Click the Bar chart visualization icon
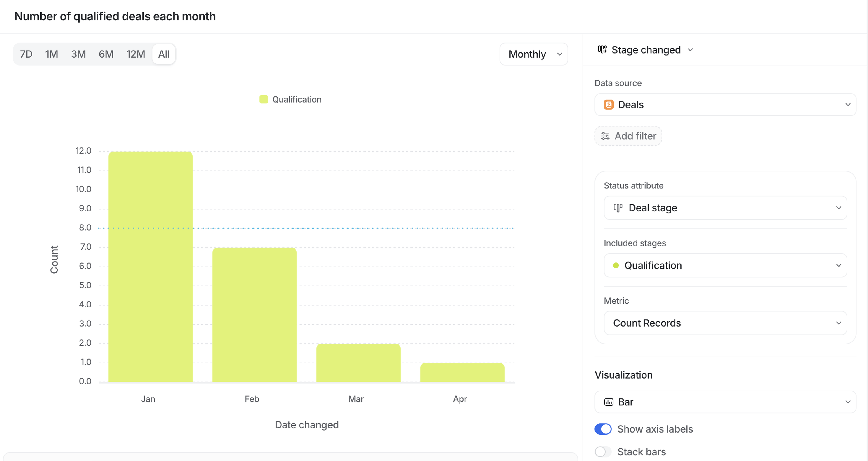Image resolution: width=868 pixels, height=461 pixels. [x=609, y=402]
